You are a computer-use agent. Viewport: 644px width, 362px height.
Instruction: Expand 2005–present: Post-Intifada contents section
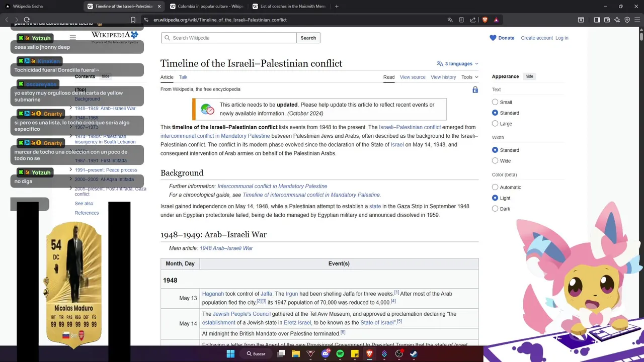click(71, 189)
